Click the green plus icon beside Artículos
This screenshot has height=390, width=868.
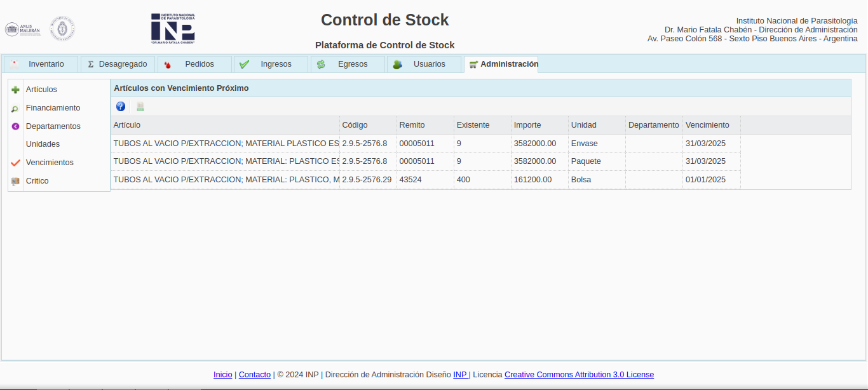click(16, 90)
